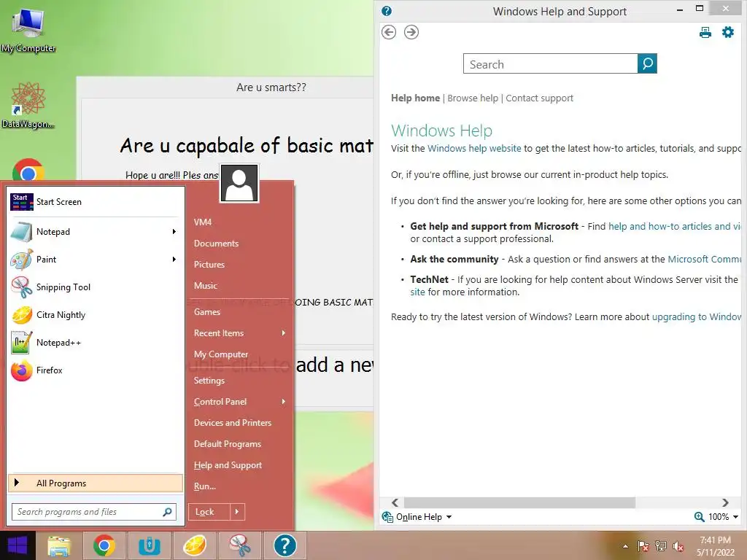Viewport: 747px width, 560px height.
Task: Open Action Center flag tray icon
Action: pyautogui.click(x=643, y=546)
